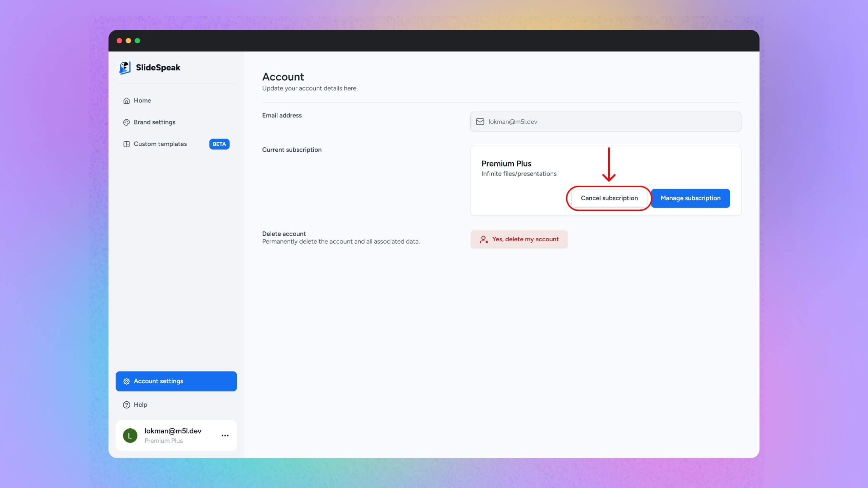Image resolution: width=868 pixels, height=488 pixels.
Task: Click the SlideSpeak logo icon
Action: 125,67
